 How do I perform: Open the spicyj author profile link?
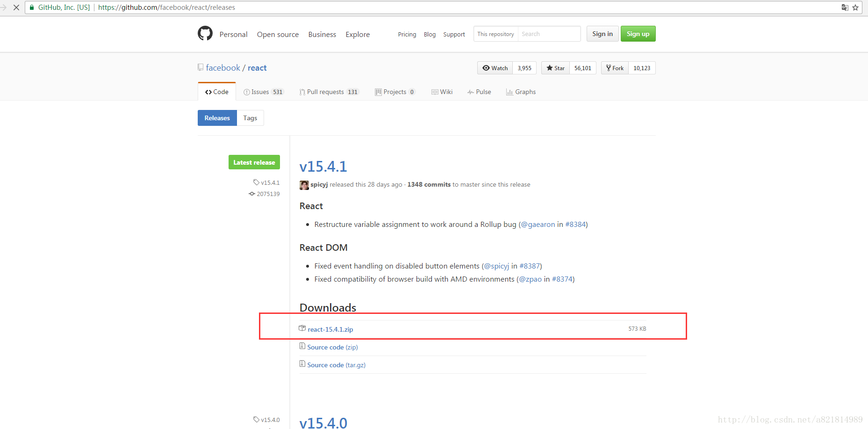point(319,184)
